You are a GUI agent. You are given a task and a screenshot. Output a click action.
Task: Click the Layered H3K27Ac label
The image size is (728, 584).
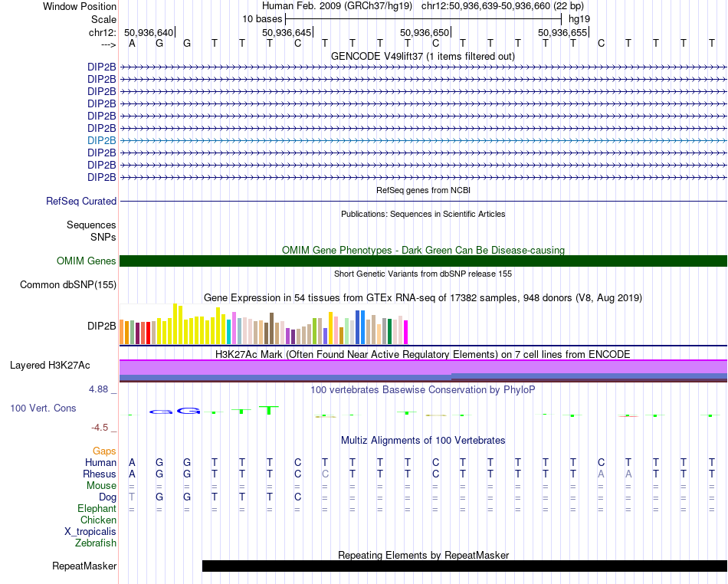point(50,366)
